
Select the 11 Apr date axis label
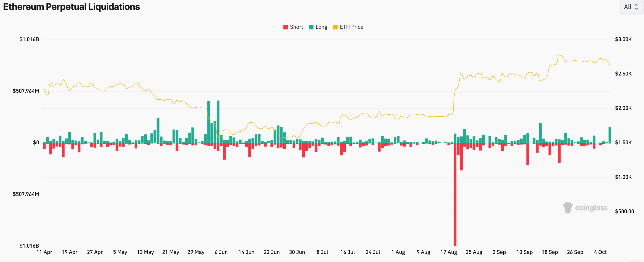point(44,252)
